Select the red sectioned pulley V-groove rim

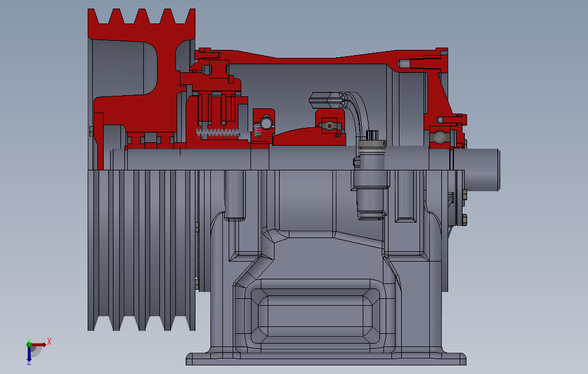pyautogui.click(x=142, y=24)
